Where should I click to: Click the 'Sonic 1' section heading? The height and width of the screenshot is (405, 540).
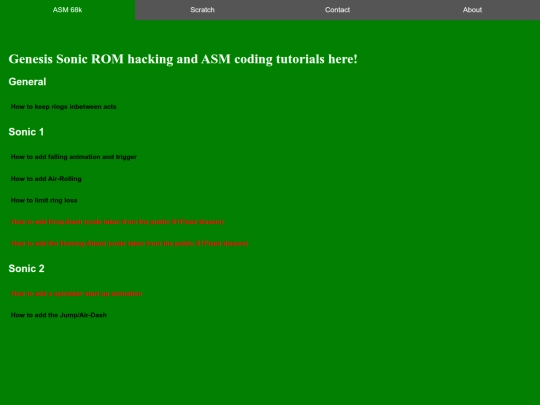26,132
